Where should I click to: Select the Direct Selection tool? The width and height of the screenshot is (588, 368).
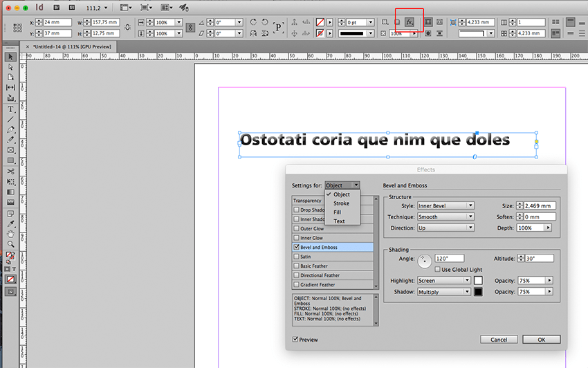click(x=10, y=67)
